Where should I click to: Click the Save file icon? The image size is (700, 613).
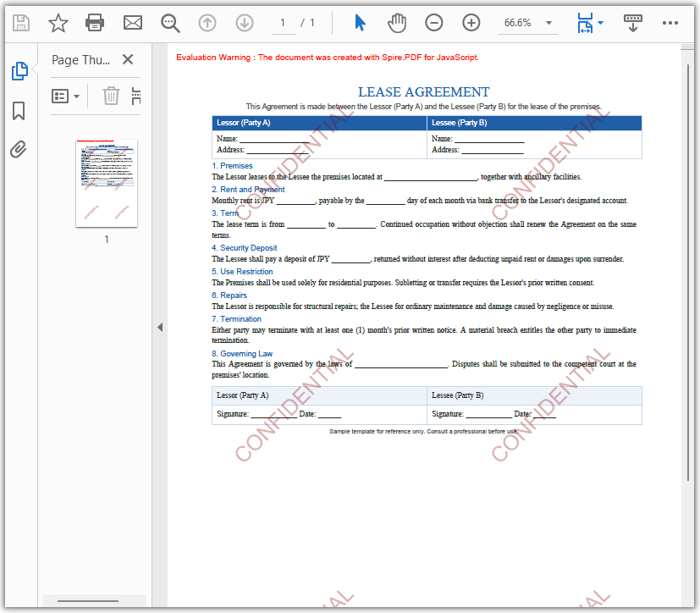click(x=21, y=22)
